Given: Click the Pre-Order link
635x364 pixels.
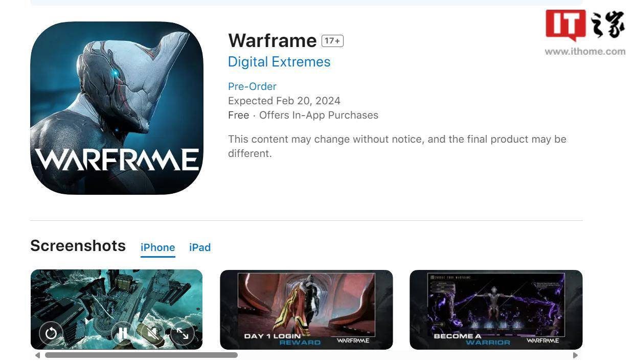Looking at the screenshot, I should pos(252,86).
